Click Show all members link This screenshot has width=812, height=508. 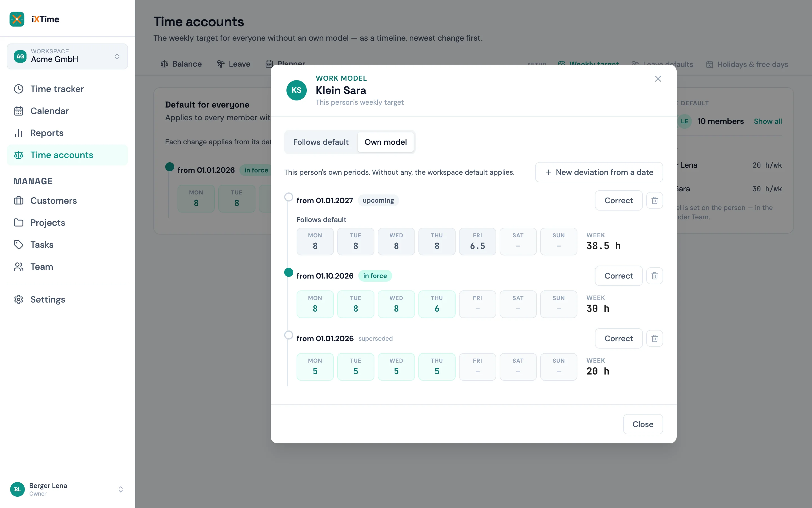[768, 121]
